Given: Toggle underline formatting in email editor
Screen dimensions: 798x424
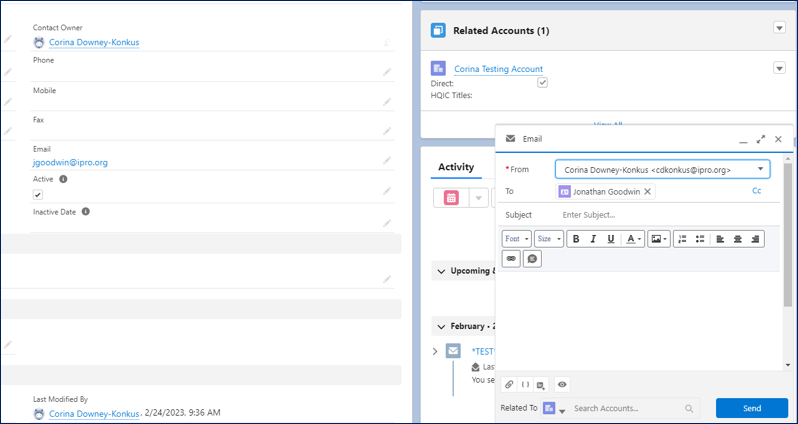Looking at the screenshot, I should [611, 239].
